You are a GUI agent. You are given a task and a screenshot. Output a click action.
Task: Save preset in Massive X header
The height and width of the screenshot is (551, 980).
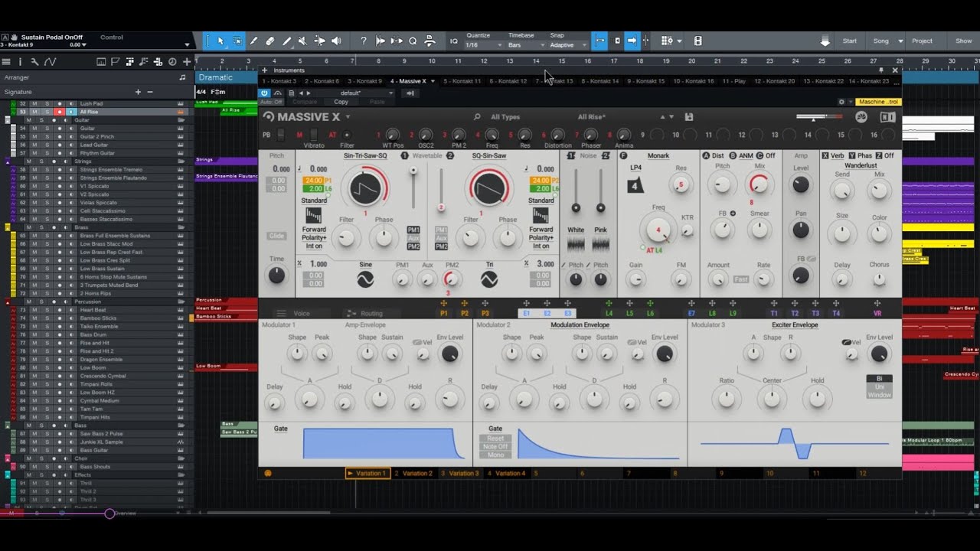click(x=689, y=117)
